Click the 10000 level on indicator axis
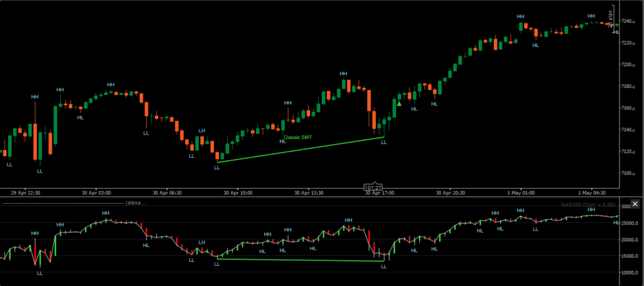The height and width of the screenshot is (286, 644). coord(630,272)
